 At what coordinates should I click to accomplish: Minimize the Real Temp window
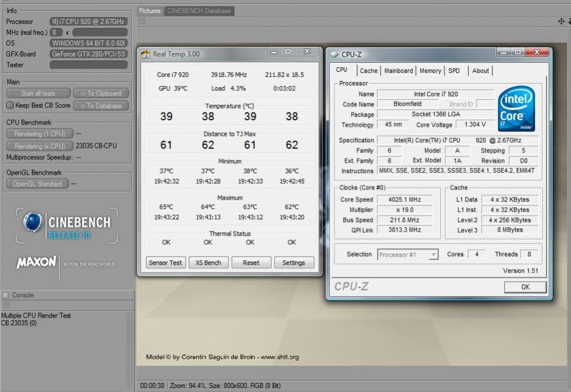coord(274,52)
